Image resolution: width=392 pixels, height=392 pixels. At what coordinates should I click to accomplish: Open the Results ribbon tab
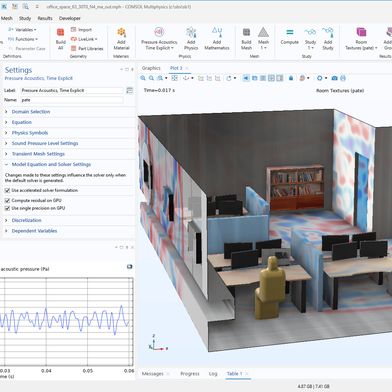pyautogui.click(x=45, y=18)
